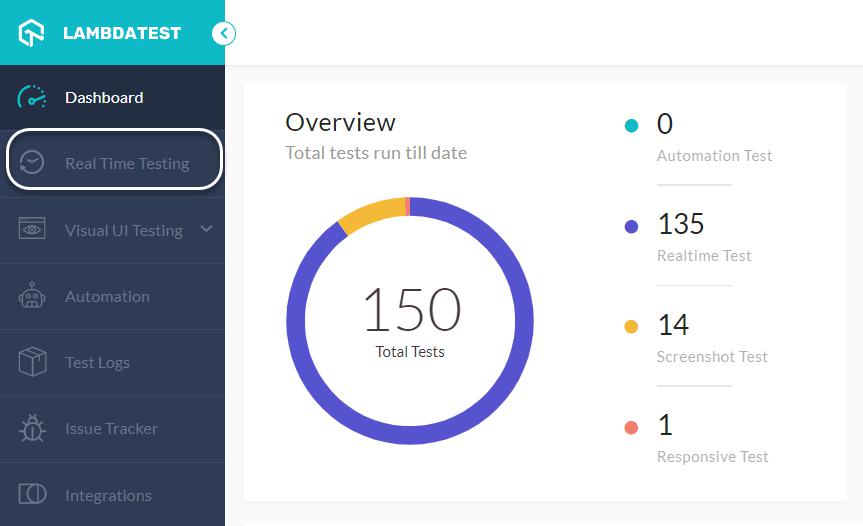Open Dashboard from the sidebar
The height and width of the screenshot is (526, 863).
[x=112, y=97]
